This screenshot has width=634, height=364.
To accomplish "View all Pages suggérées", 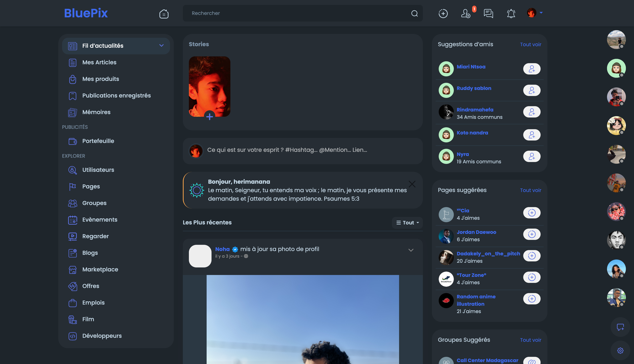I will tap(530, 190).
